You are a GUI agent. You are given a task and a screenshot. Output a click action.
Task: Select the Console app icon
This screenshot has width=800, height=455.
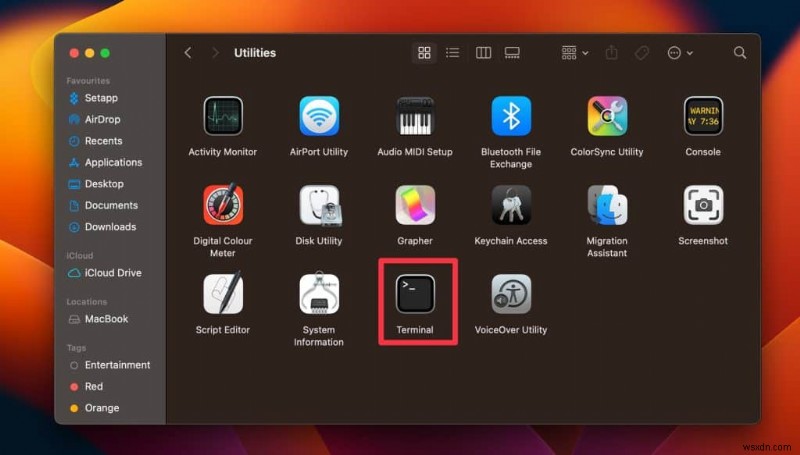[x=703, y=116]
